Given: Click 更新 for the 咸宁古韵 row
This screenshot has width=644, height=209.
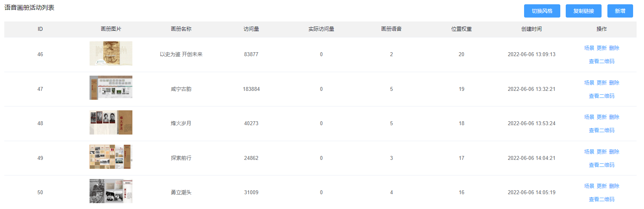Looking at the screenshot, I should tap(602, 83).
